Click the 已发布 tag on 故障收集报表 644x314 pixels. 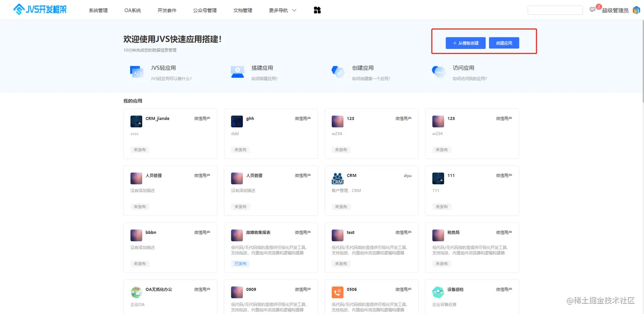[240, 264]
